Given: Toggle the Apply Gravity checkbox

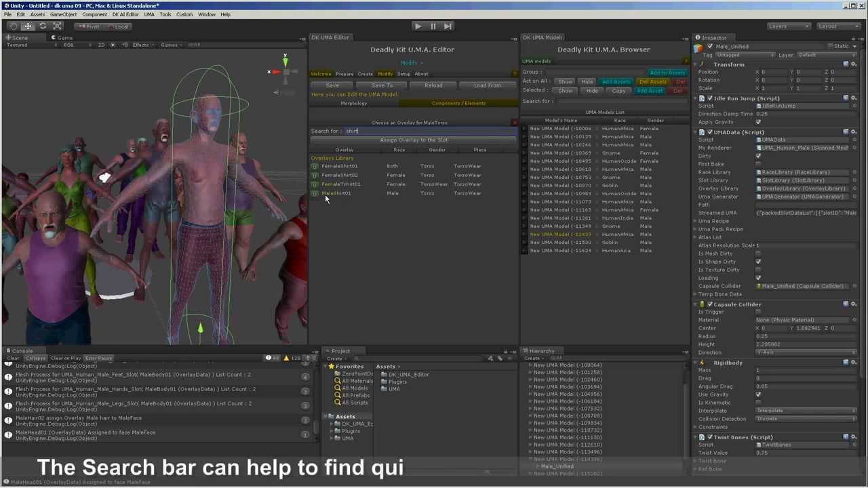Looking at the screenshot, I should click(758, 122).
